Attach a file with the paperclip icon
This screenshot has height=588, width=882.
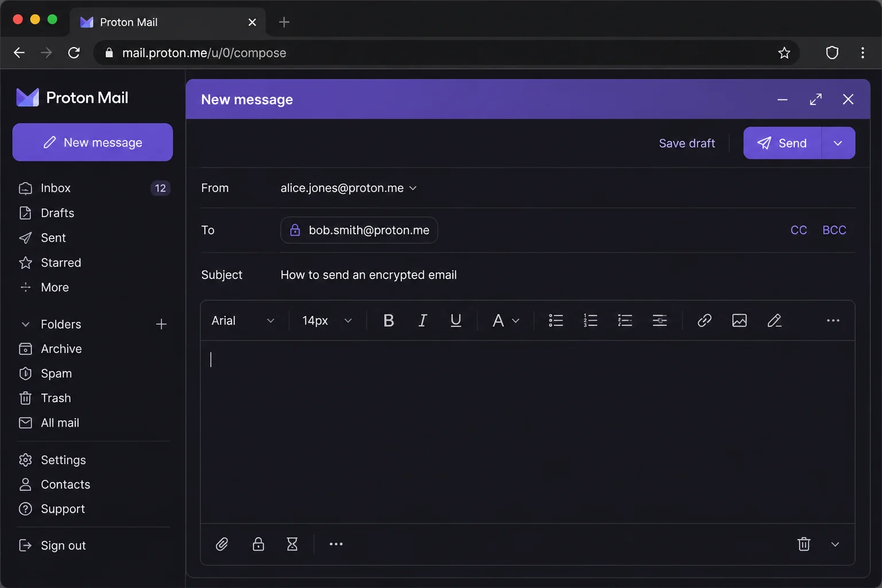(222, 544)
